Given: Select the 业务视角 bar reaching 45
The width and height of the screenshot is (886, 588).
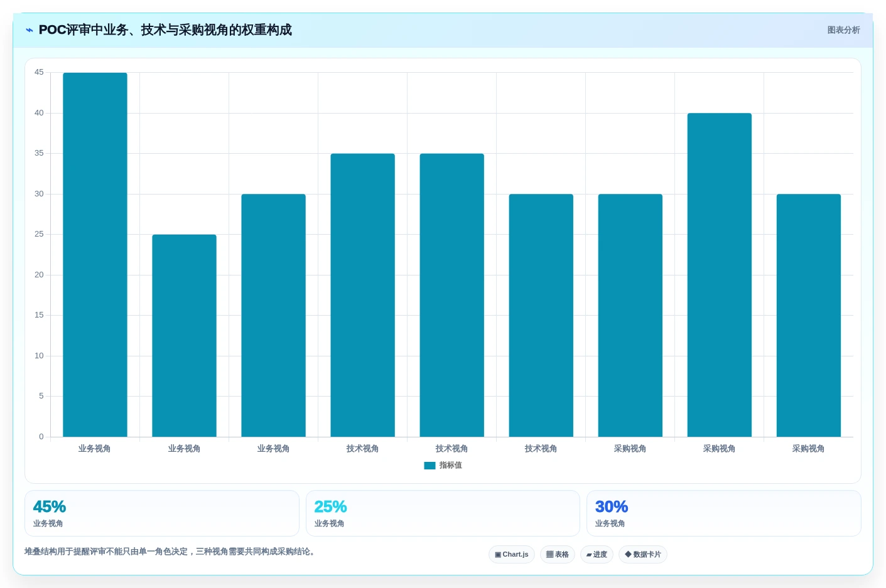Looking at the screenshot, I should [95, 255].
